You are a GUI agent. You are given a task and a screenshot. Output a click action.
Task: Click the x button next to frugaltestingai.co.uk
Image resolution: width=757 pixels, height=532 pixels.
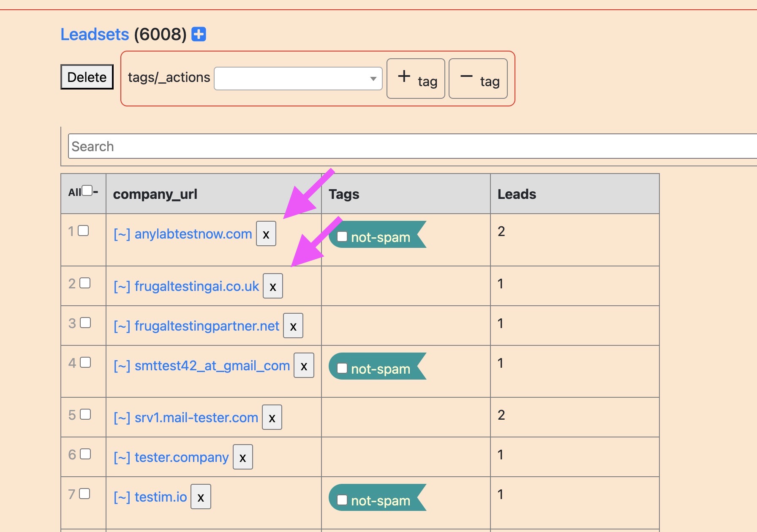(273, 286)
